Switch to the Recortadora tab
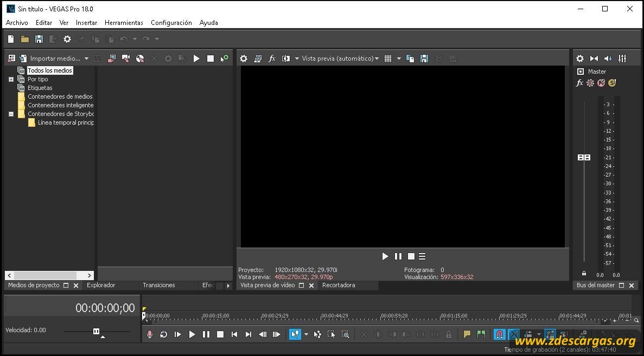The width and height of the screenshot is (644, 356). pos(339,285)
